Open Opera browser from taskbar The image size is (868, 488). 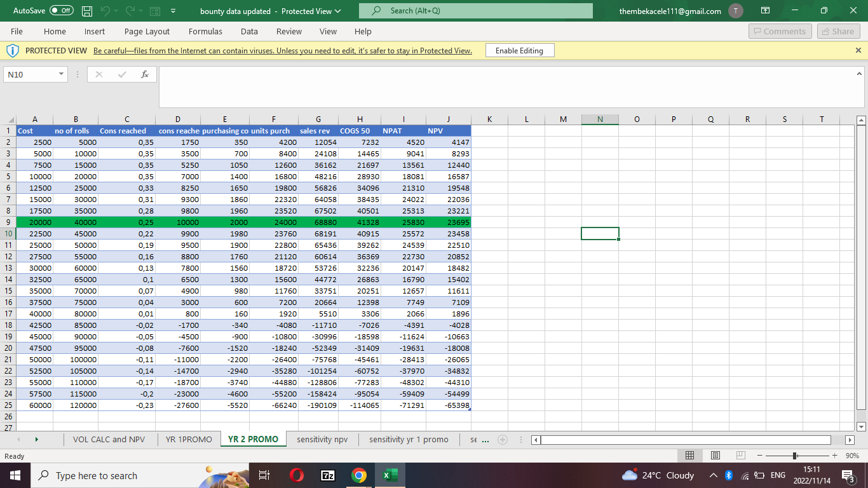coord(297,475)
